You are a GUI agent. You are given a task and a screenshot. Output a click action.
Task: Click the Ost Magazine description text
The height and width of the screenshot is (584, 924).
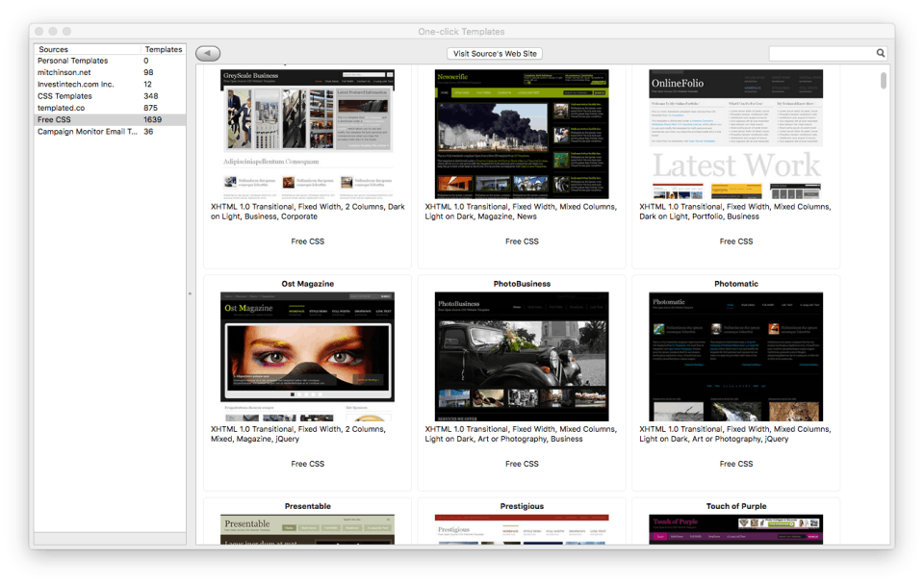click(x=298, y=434)
